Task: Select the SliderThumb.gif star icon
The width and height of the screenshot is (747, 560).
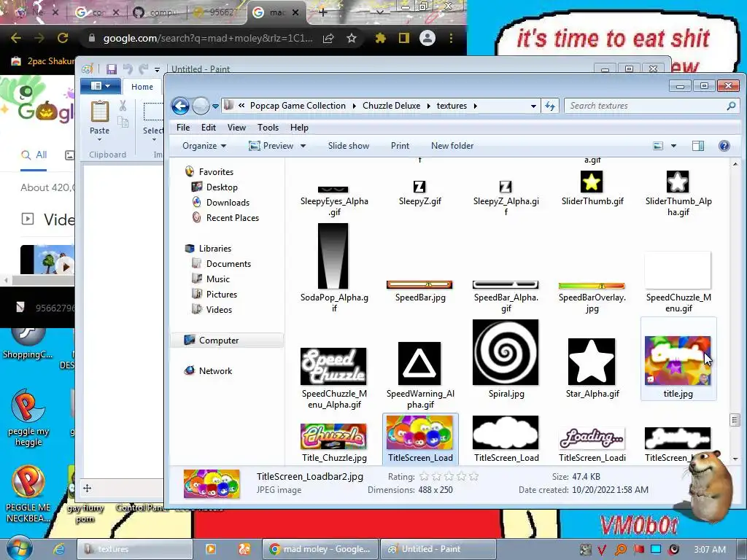Action: click(591, 182)
